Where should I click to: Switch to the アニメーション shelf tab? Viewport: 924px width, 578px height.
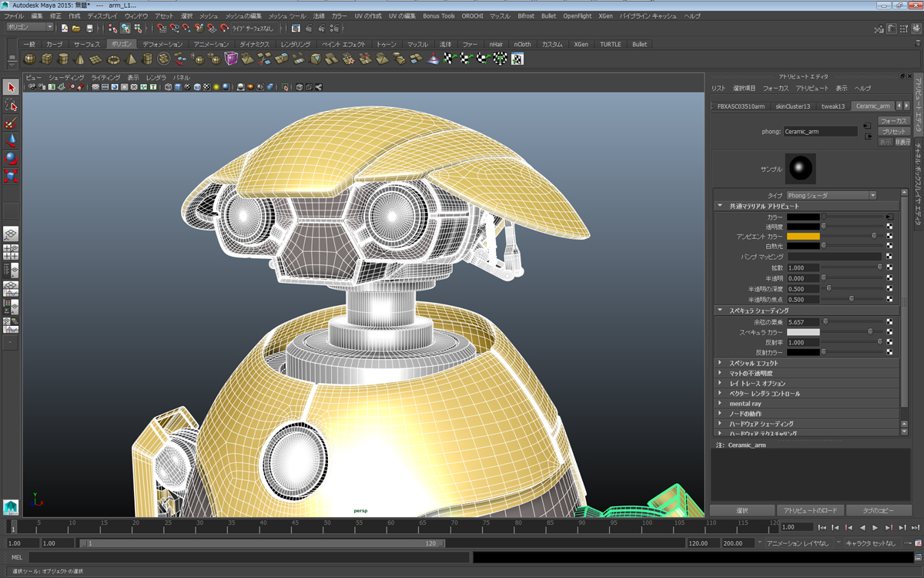click(211, 45)
